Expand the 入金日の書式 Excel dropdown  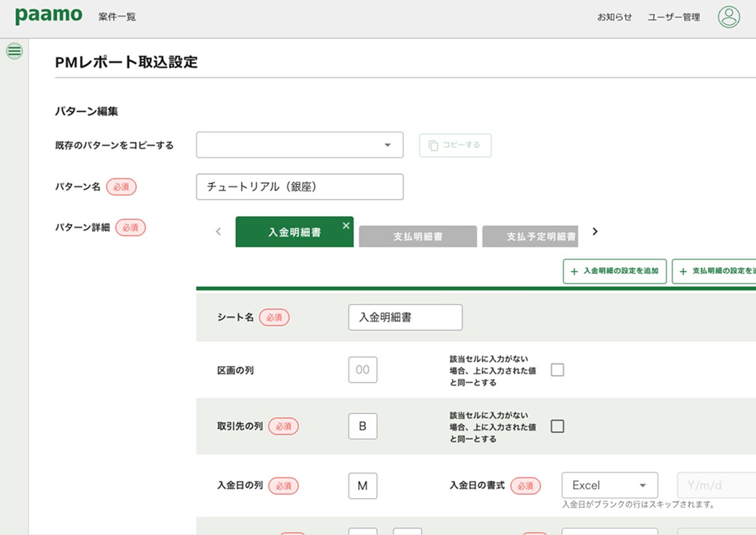(x=609, y=485)
